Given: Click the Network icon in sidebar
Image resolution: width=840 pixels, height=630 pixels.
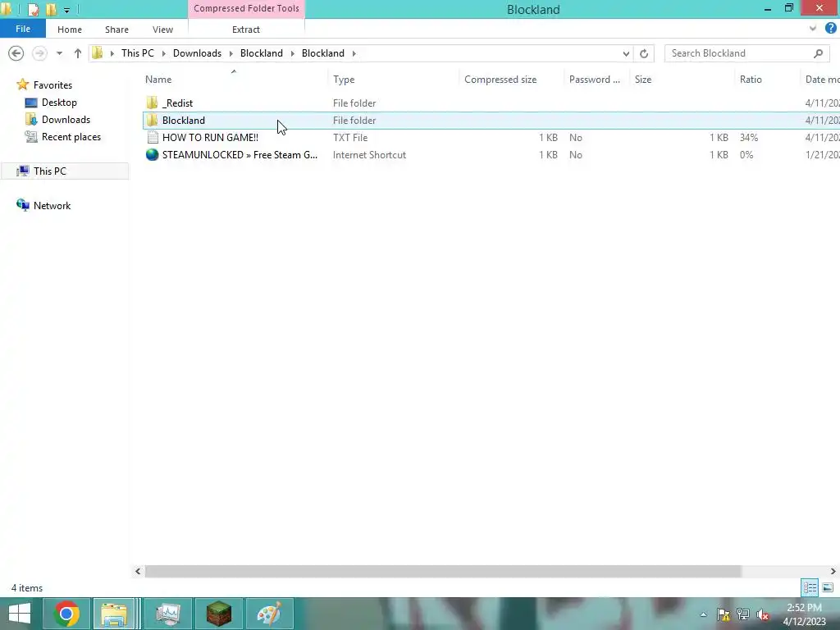Looking at the screenshot, I should (x=22, y=205).
